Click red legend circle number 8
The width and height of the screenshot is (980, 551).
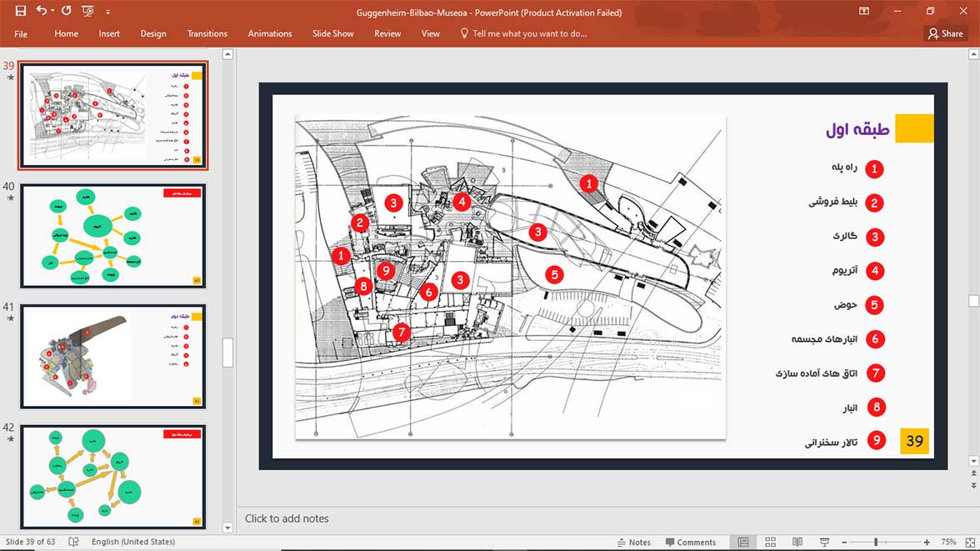tap(877, 407)
